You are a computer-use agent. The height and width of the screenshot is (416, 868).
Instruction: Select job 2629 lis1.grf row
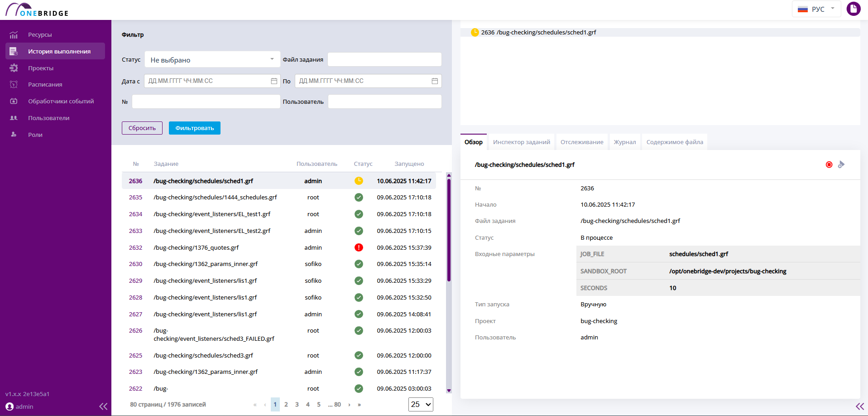click(x=279, y=281)
